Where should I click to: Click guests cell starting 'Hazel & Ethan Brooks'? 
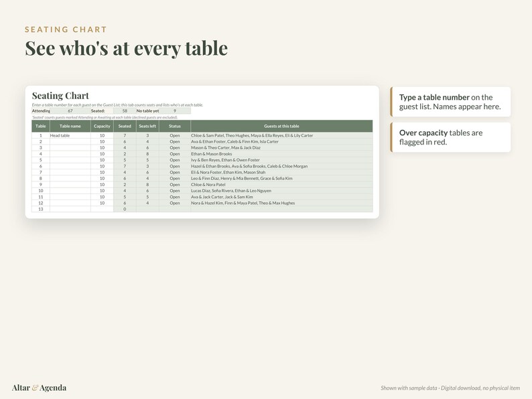point(281,166)
